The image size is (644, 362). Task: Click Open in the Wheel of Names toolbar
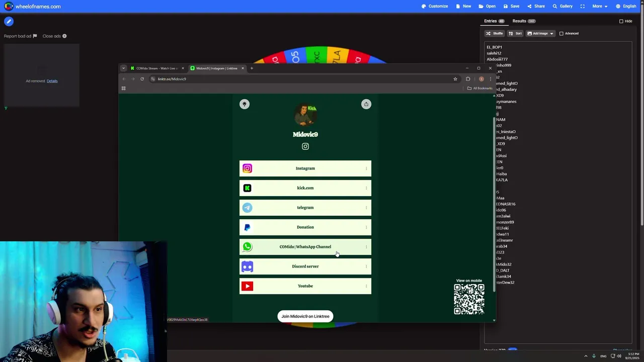(487, 6)
